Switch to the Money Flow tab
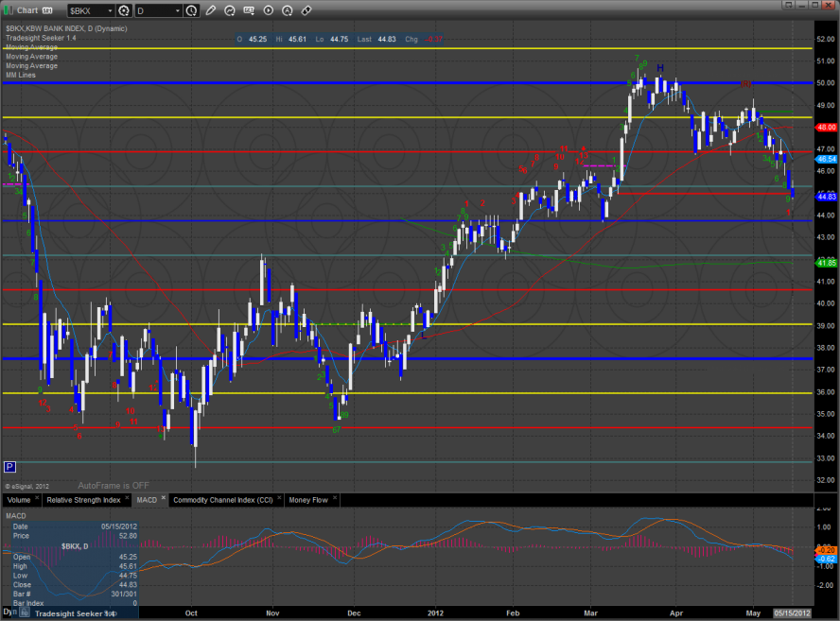The width and height of the screenshot is (840, 621). (307, 499)
